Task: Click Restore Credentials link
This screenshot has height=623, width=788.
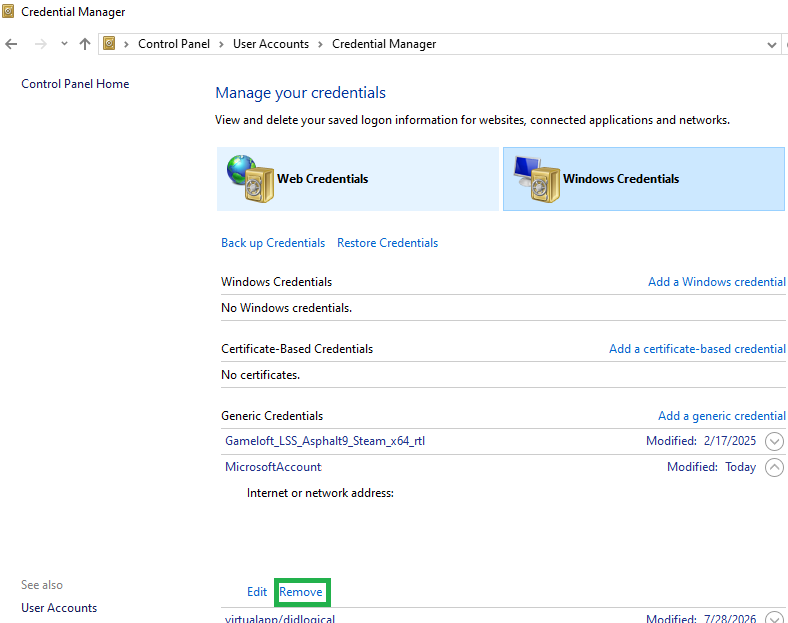Action: [x=387, y=243]
